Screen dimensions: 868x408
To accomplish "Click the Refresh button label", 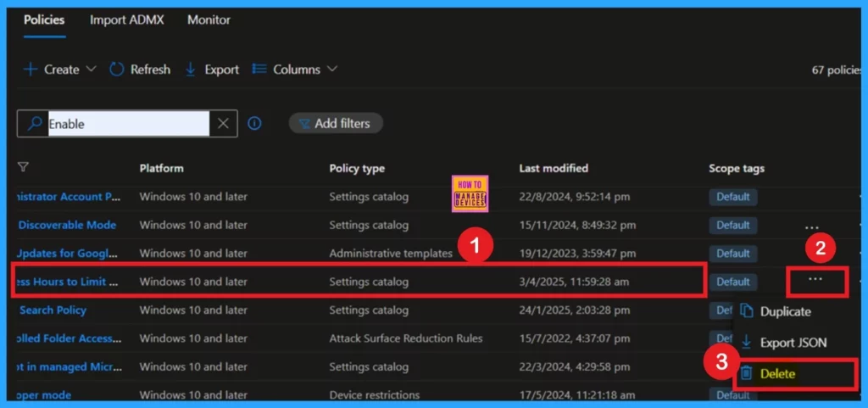I will tap(150, 70).
